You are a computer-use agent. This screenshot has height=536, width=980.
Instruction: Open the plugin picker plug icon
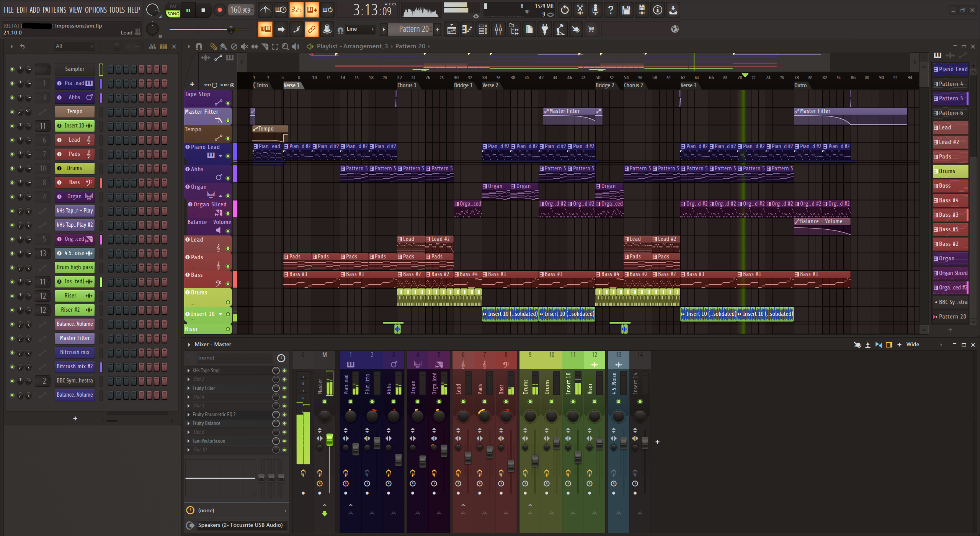[545, 29]
